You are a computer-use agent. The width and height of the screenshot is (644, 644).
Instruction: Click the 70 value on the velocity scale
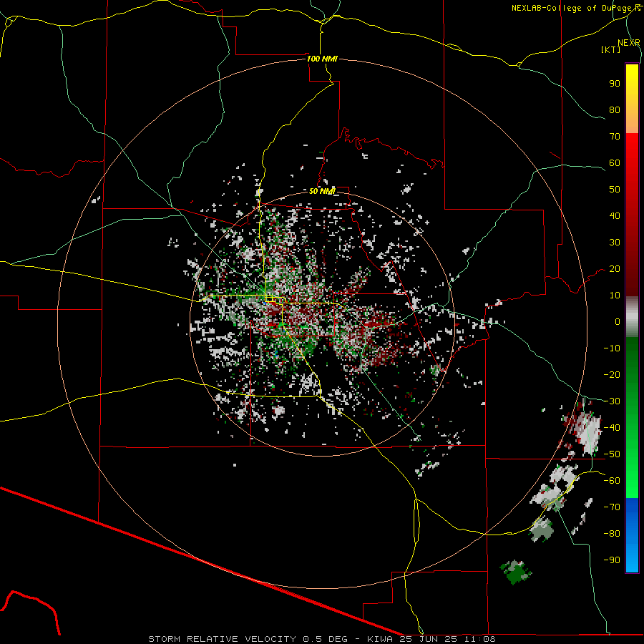coord(615,137)
